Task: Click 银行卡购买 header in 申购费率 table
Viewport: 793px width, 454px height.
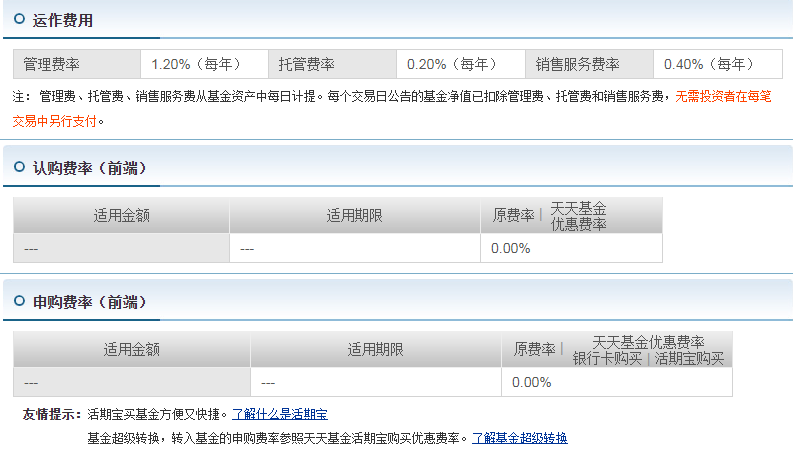Action: (607, 358)
